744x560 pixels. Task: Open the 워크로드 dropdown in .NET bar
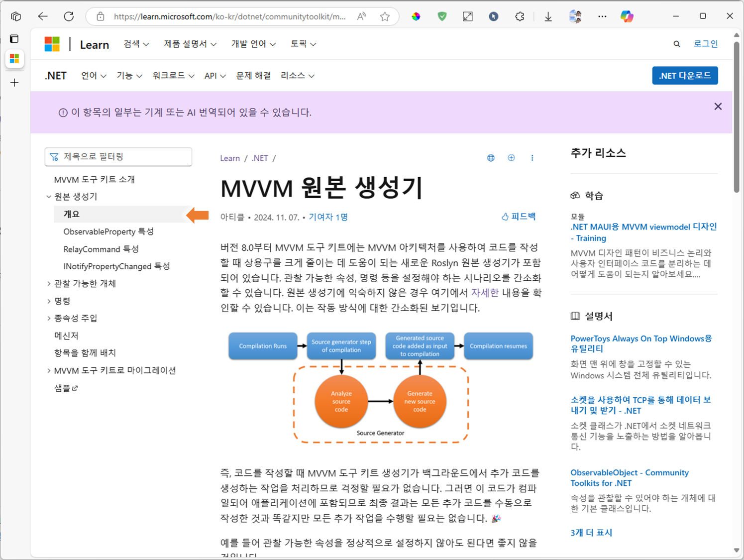pyautogui.click(x=173, y=76)
